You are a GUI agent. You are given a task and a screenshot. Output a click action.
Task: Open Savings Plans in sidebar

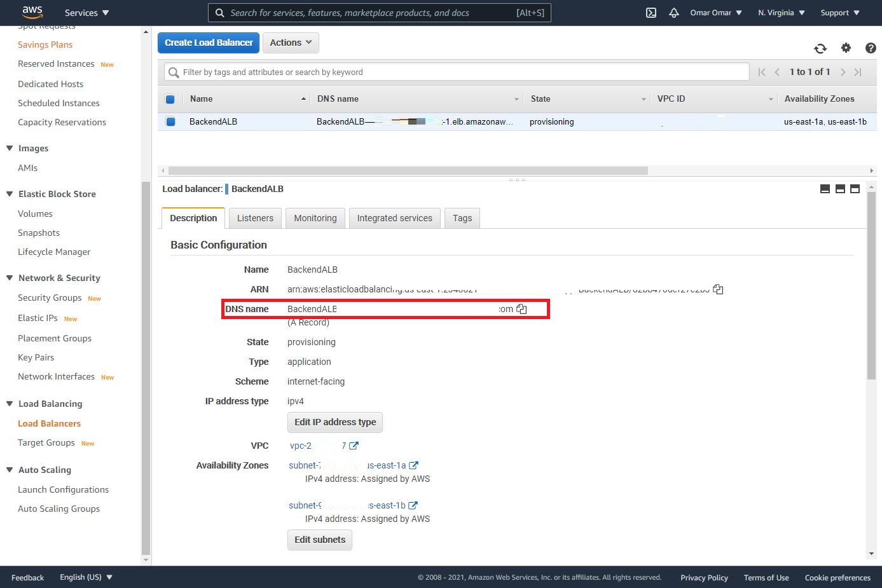pos(45,44)
